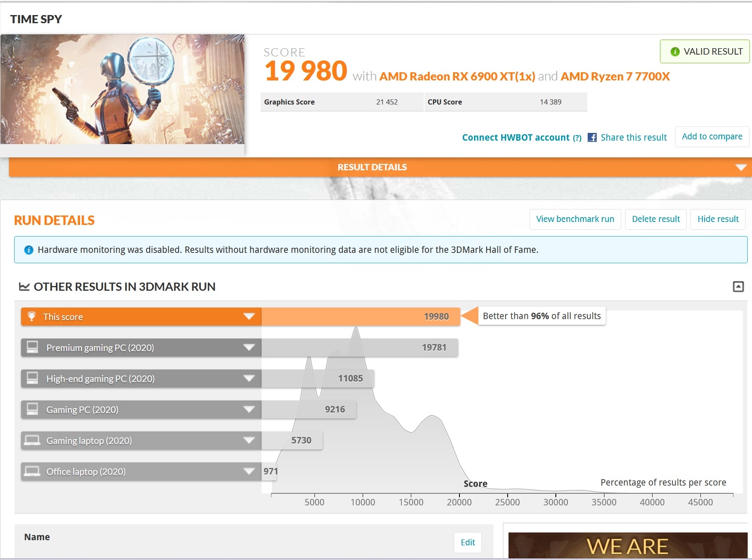Expand the Gaming PC (2020) dropdown arrow
Image resolution: width=752 pixels, height=560 pixels.
coord(249,409)
